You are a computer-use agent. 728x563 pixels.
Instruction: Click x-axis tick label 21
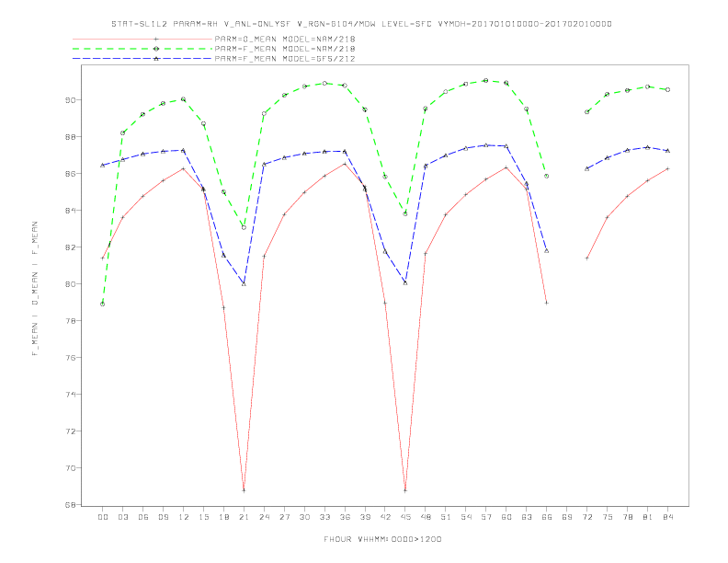pyautogui.click(x=244, y=517)
